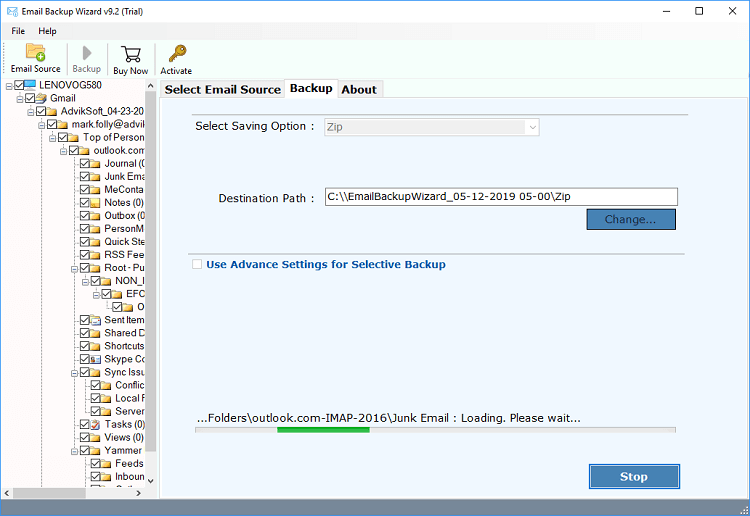
Task: Collapse the AdvikSoft_04-23 tree node
Action: [x=31, y=112]
